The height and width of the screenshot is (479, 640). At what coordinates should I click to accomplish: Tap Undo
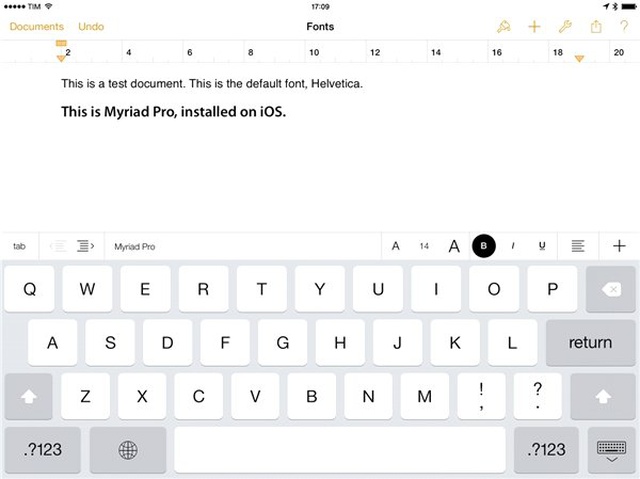pyautogui.click(x=91, y=27)
